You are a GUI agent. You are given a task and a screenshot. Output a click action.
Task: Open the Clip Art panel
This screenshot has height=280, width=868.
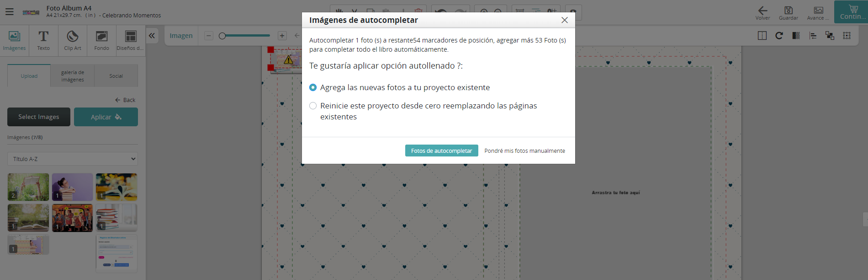[x=73, y=41]
